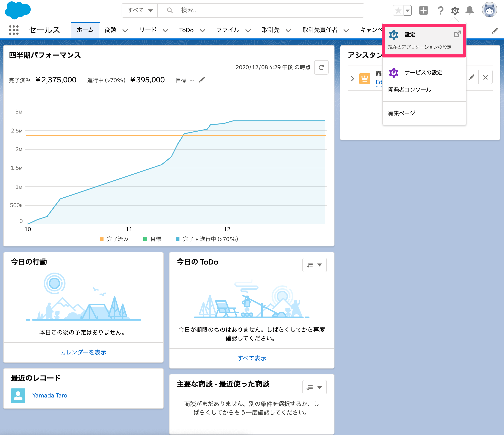Choose 設定 in the gear menu
Image resolution: width=504 pixels, height=435 pixels.
pyautogui.click(x=424, y=40)
